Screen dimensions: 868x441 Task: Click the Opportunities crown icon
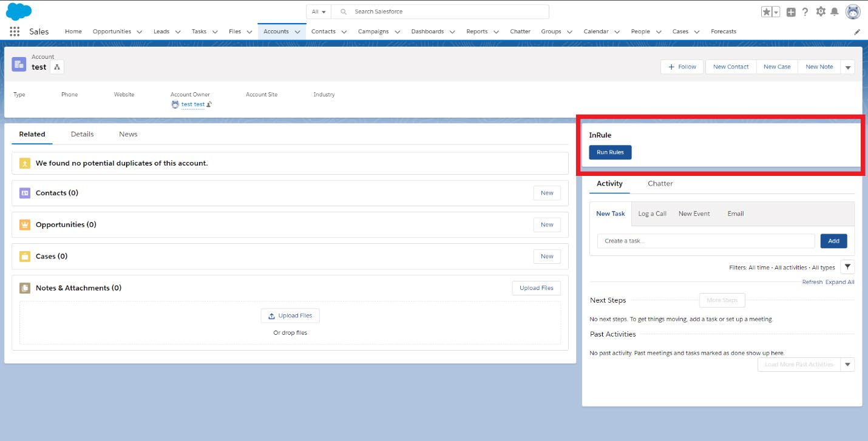coord(24,224)
